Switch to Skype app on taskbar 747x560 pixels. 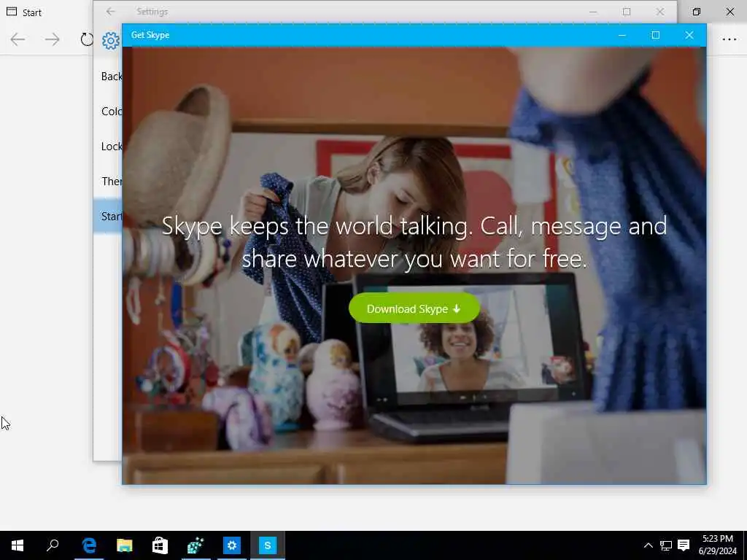click(x=267, y=545)
